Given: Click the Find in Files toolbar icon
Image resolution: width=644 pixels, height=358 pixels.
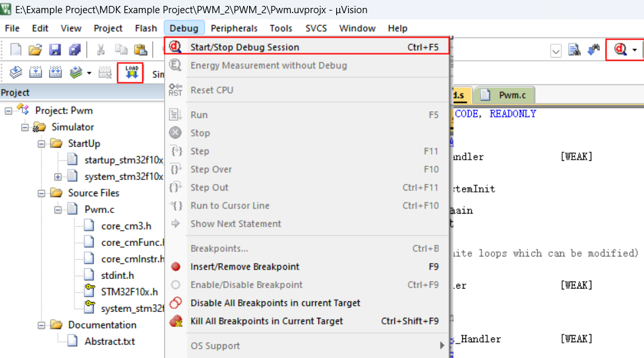Looking at the screenshot, I should (574, 49).
